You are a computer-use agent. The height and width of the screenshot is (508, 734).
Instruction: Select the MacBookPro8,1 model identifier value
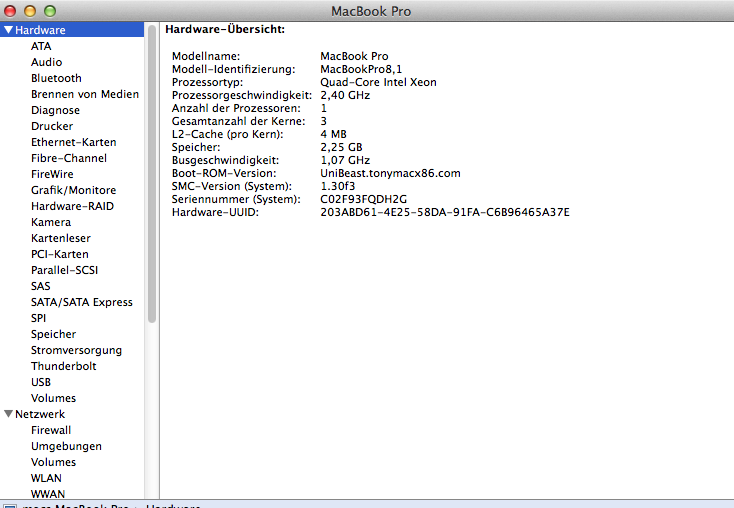pyautogui.click(x=361, y=69)
